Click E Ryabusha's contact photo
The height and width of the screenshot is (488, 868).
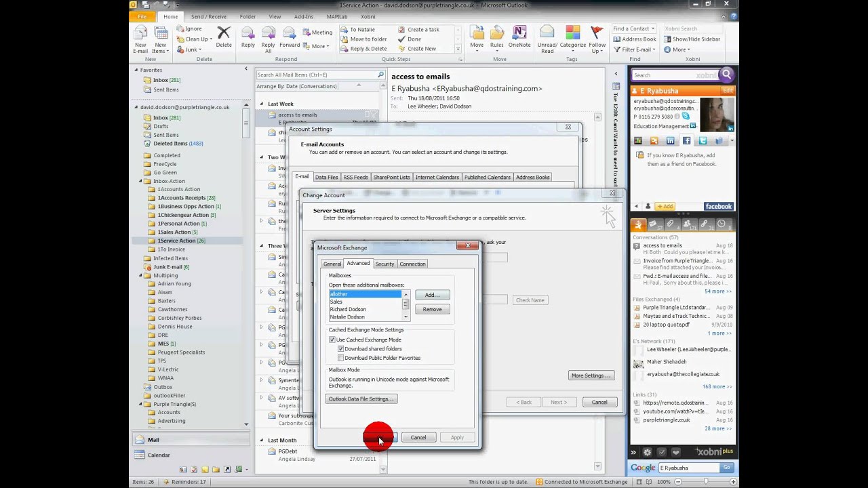(x=717, y=115)
